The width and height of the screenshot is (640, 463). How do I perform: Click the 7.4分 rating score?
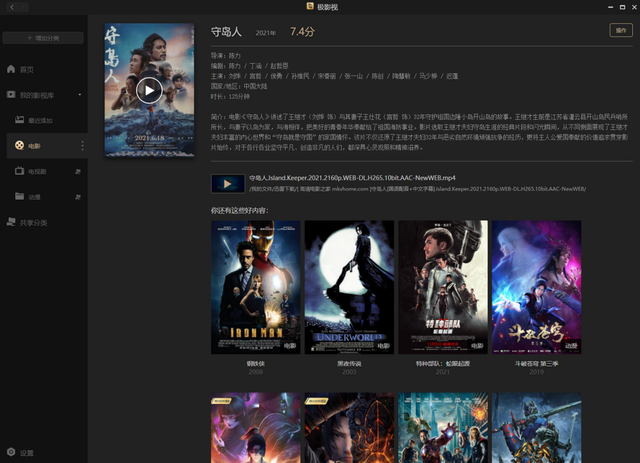pyautogui.click(x=302, y=32)
